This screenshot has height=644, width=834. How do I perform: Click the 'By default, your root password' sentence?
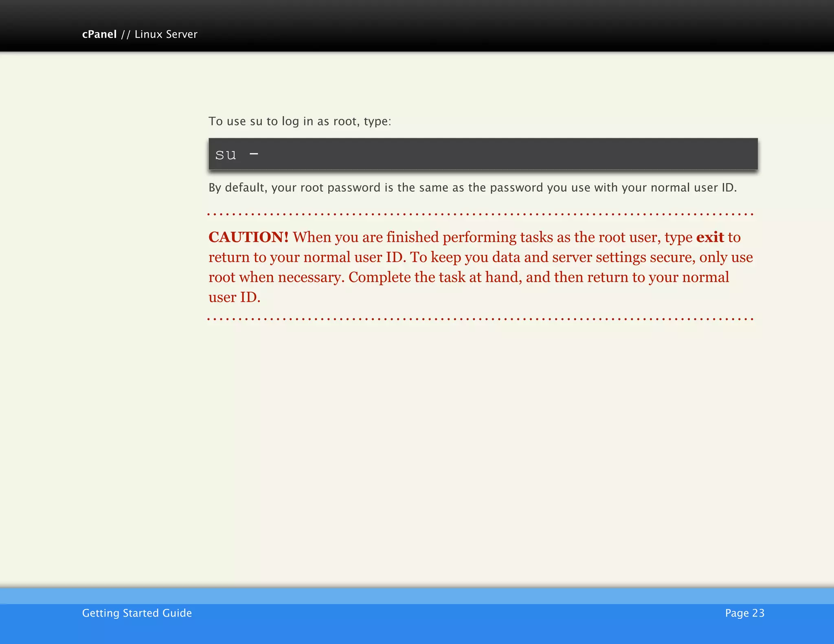click(x=473, y=188)
